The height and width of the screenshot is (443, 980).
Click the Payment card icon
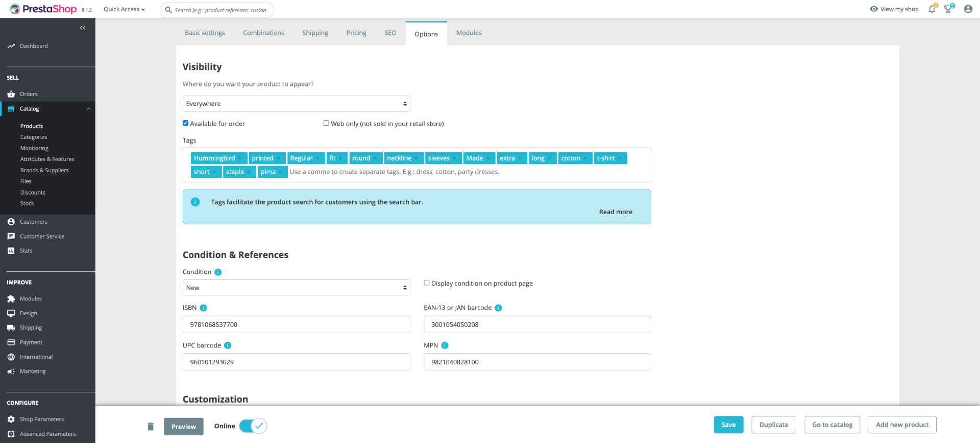point(11,342)
